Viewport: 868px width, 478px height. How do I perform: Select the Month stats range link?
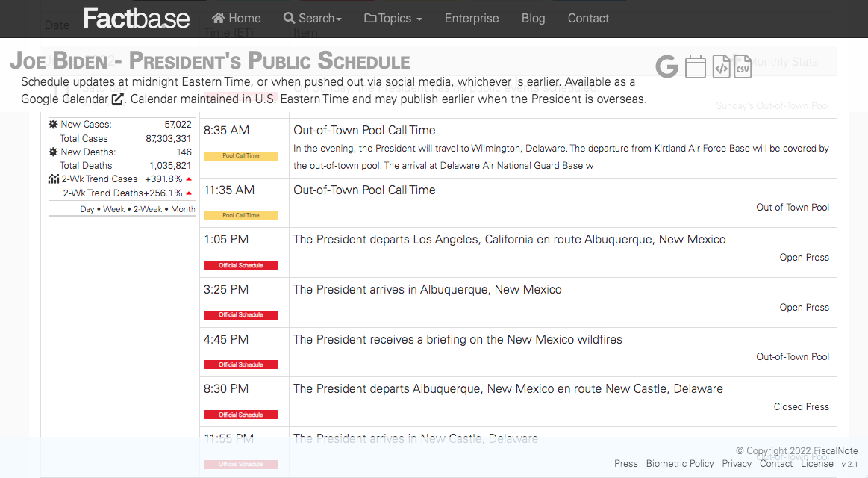click(183, 209)
